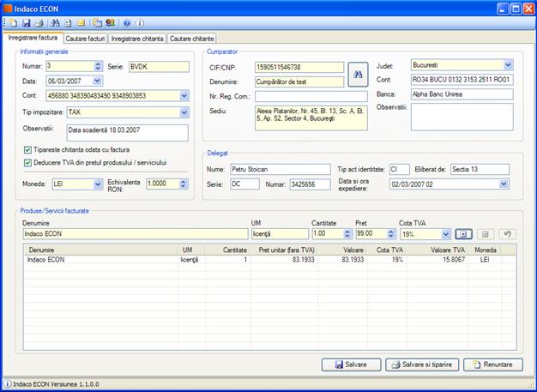Switch to the Inregistrare factura tab
The image size is (537, 392).
(x=33, y=38)
